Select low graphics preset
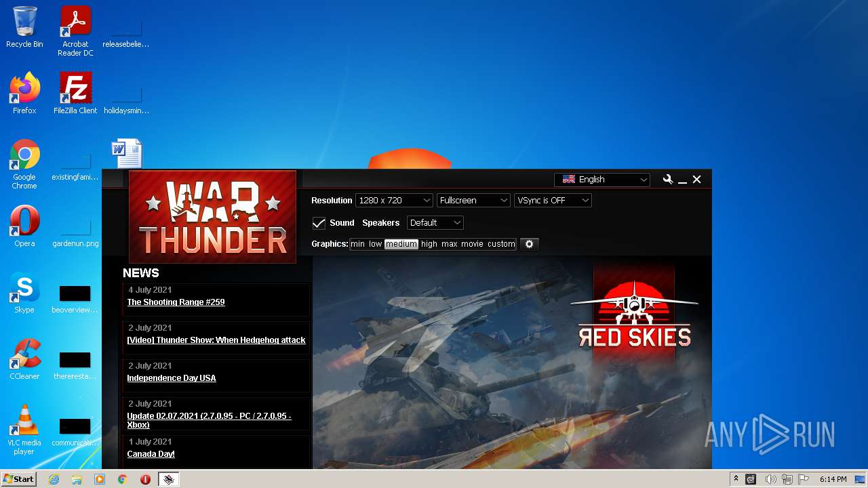The image size is (868, 488). click(x=375, y=244)
